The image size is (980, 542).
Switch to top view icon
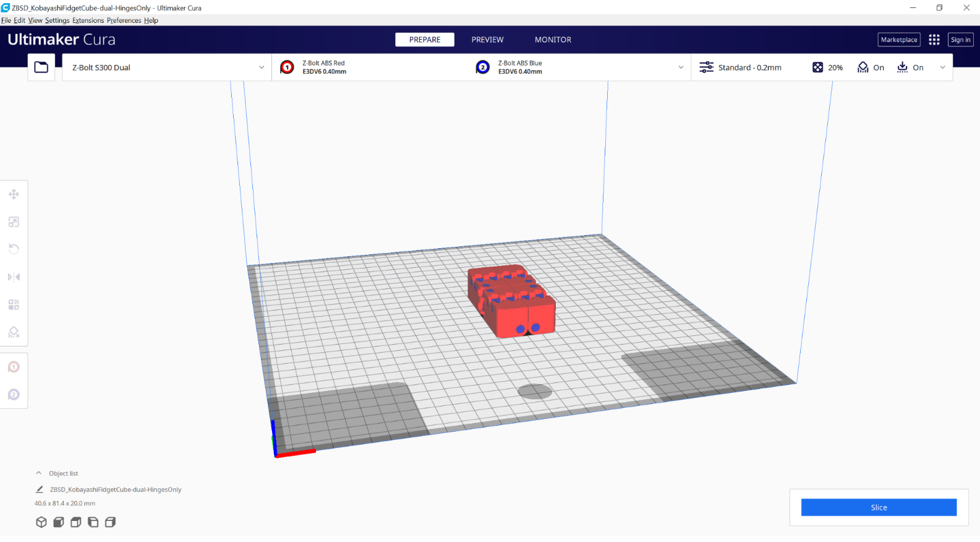76,522
